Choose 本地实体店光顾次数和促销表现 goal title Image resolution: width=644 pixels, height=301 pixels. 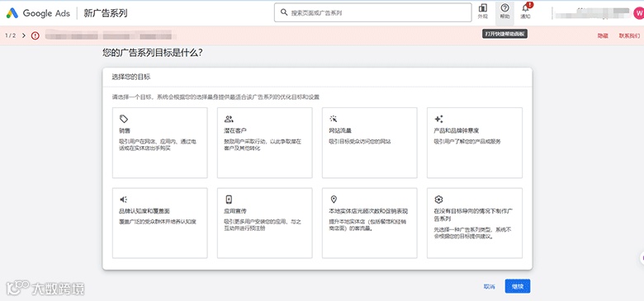click(x=368, y=211)
